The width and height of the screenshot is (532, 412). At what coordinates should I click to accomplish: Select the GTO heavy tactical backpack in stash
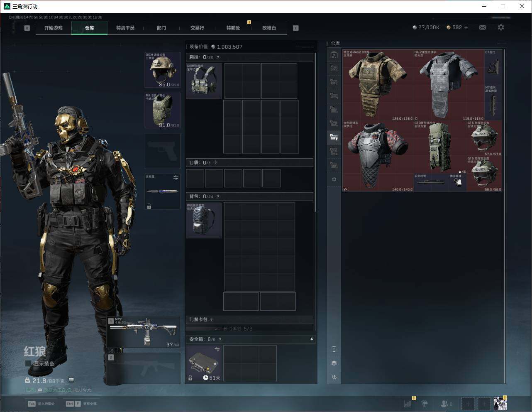(x=440, y=147)
